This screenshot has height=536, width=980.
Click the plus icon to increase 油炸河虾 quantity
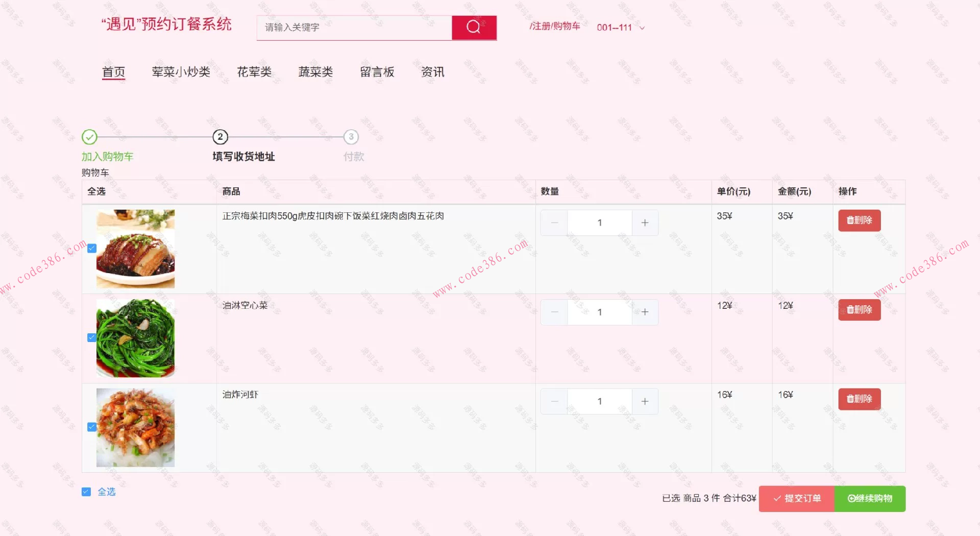pyautogui.click(x=645, y=401)
